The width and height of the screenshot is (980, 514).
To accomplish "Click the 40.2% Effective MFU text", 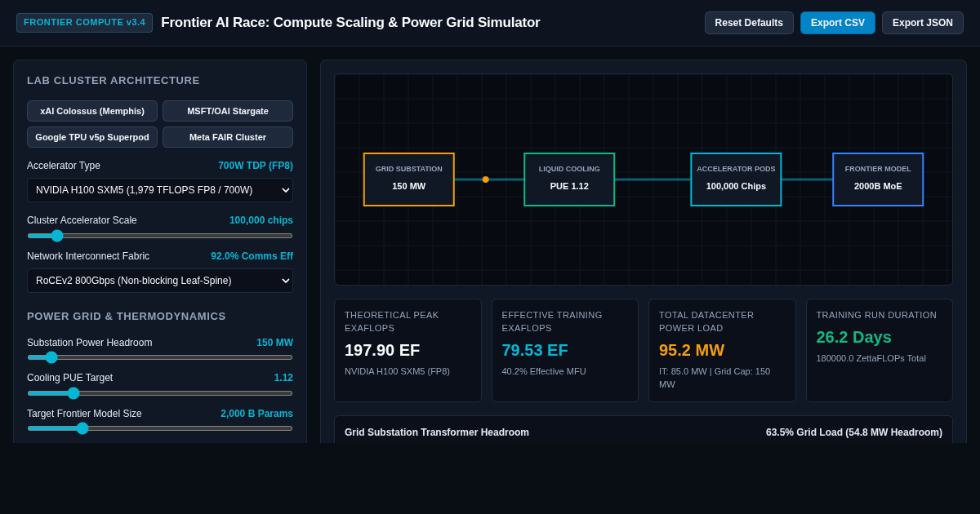I will coord(544,371).
